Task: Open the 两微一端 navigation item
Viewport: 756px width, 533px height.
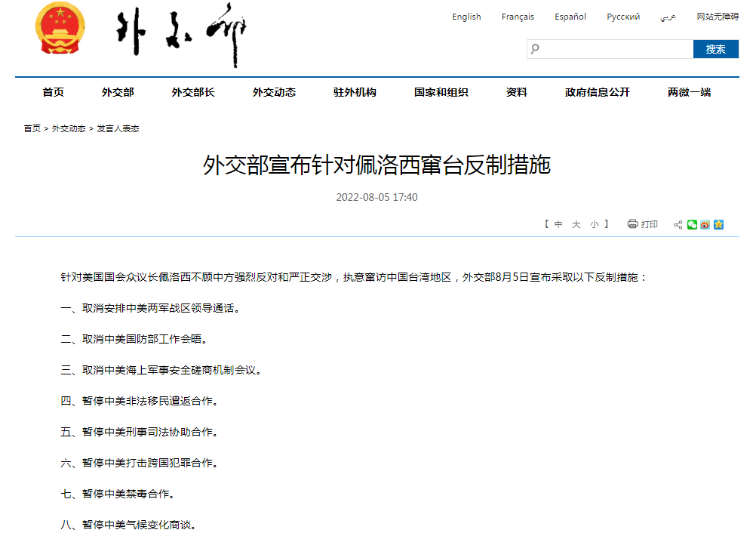Action: (x=689, y=92)
